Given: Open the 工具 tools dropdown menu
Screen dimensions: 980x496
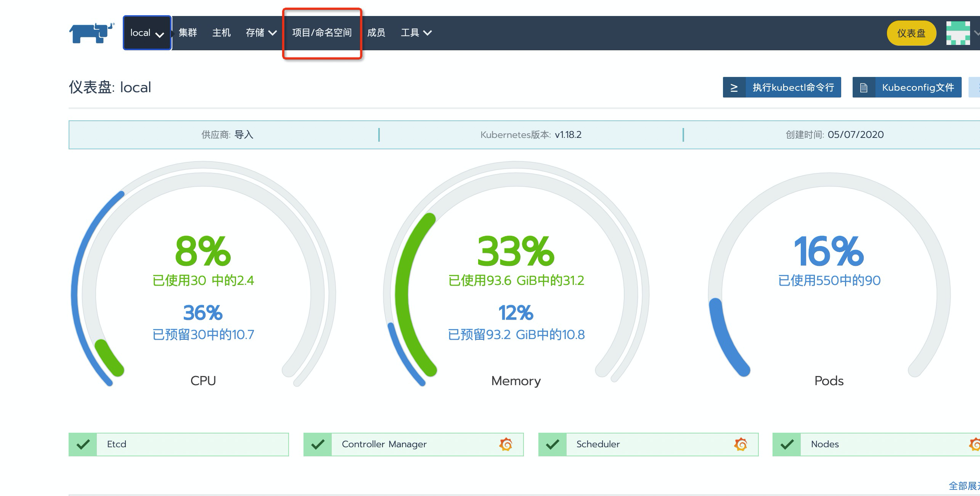Looking at the screenshot, I should click(x=416, y=33).
